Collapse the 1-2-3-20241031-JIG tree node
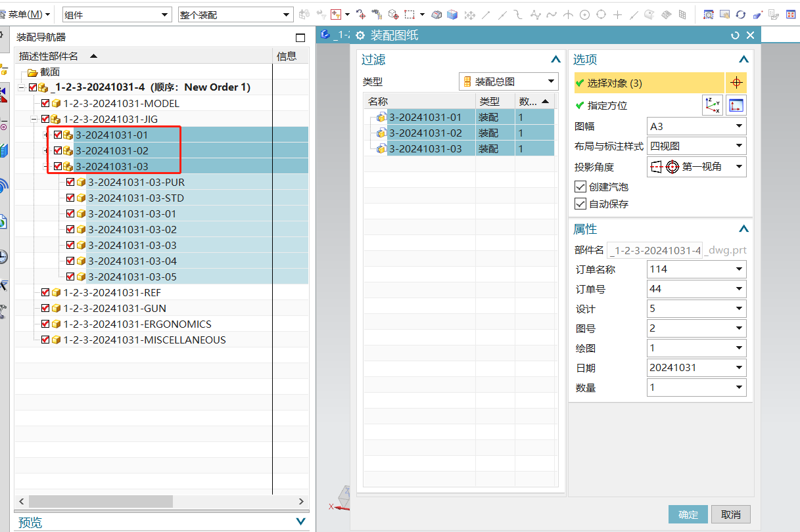 pyautogui.click(x=34, y=119)
